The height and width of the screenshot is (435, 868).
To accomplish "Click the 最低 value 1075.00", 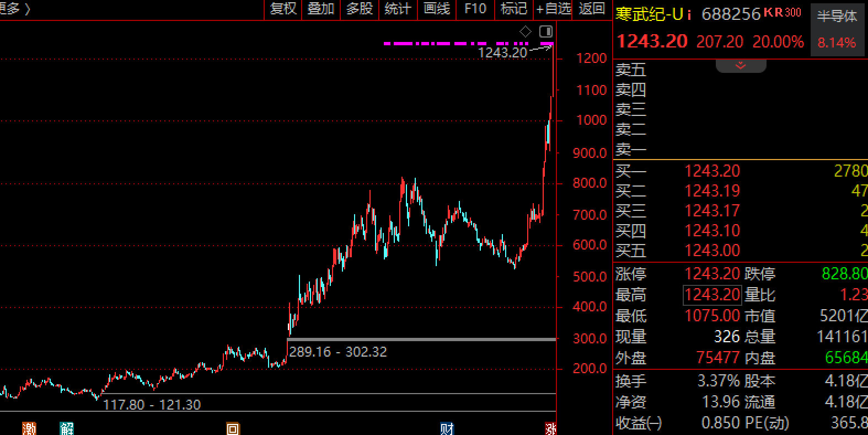I will (712, 316).
